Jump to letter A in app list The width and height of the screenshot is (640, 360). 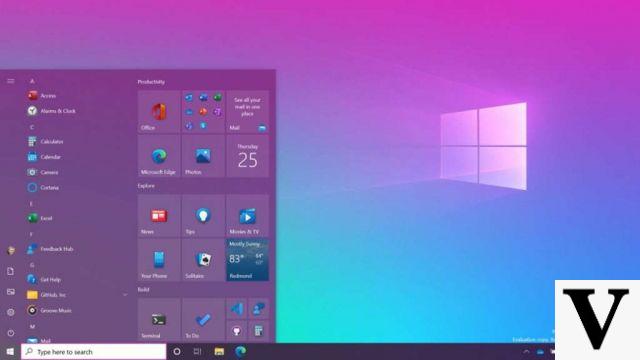click(x=32, y=81)
